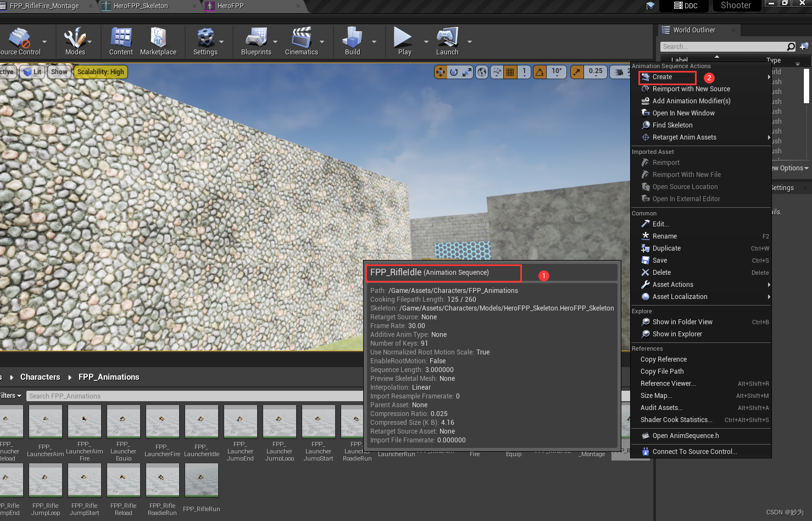Open the viewport Show menu
The width and height of the screenshot is (812, 521).
[x=59, y=72]
